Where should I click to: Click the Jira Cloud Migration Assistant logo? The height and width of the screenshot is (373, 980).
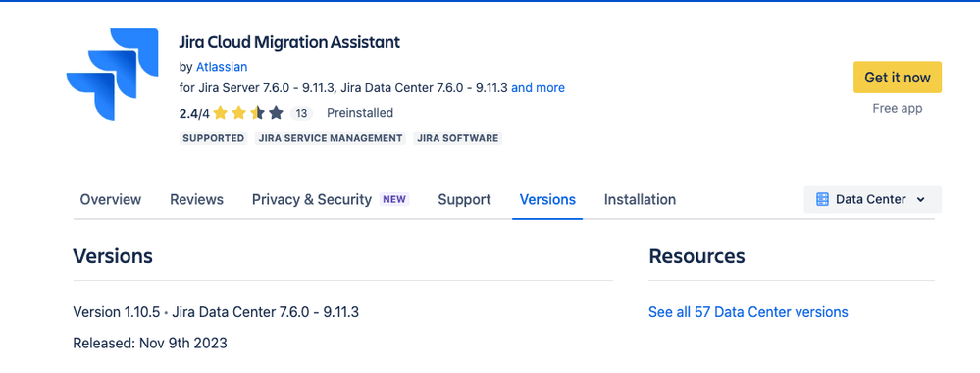113,74
